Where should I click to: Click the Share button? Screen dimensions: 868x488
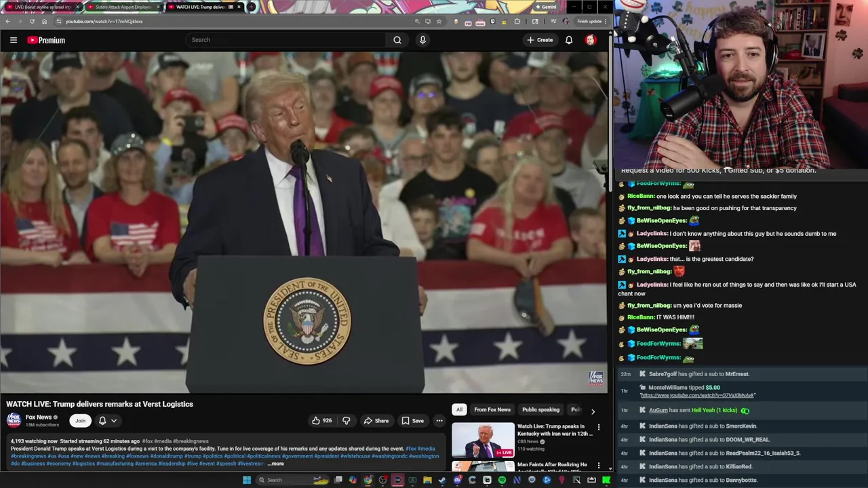click(x=376, y=421)
